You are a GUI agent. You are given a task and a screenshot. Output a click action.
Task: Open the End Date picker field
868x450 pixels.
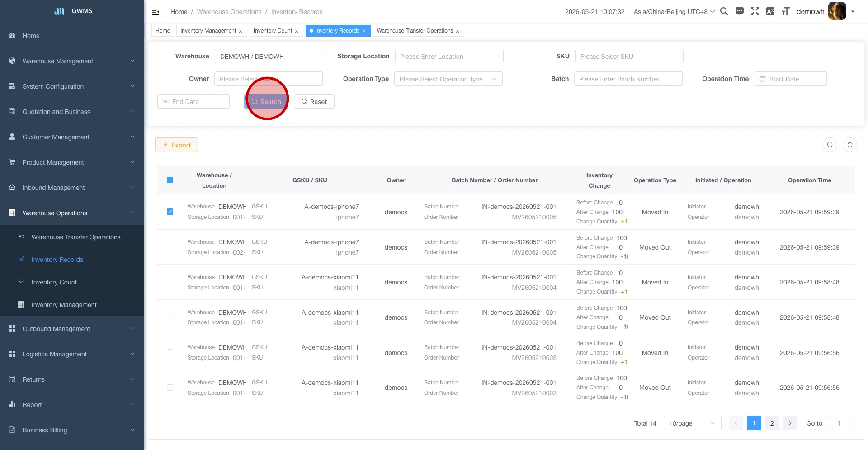(x=193, y=101)
